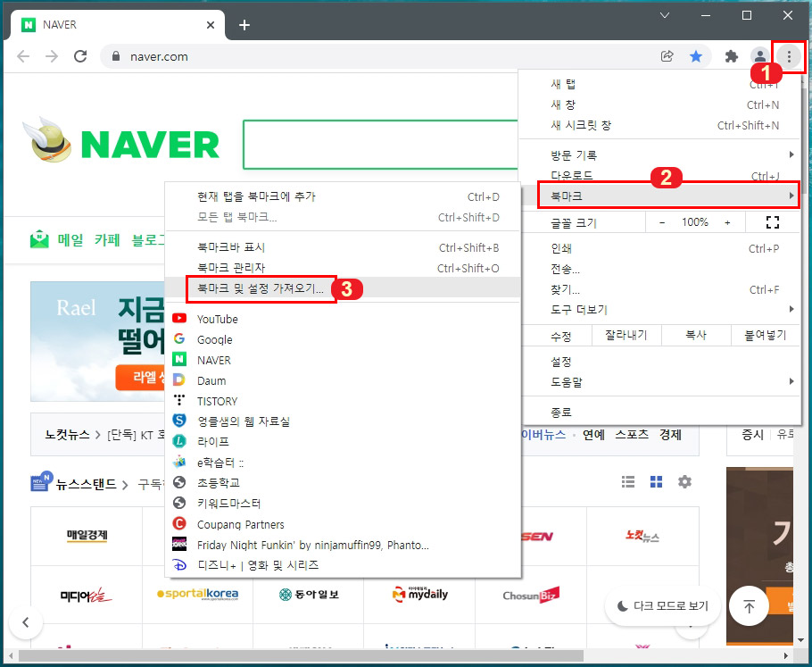The width and height of the screenshot is (812, 667).
Task: Open Chrome three-dot menu button
Action: [x=789, y=56]
